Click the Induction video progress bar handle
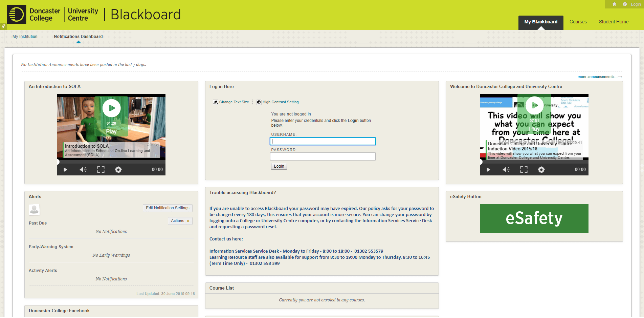This screenshot has height=318, width=644. point(481,162)
